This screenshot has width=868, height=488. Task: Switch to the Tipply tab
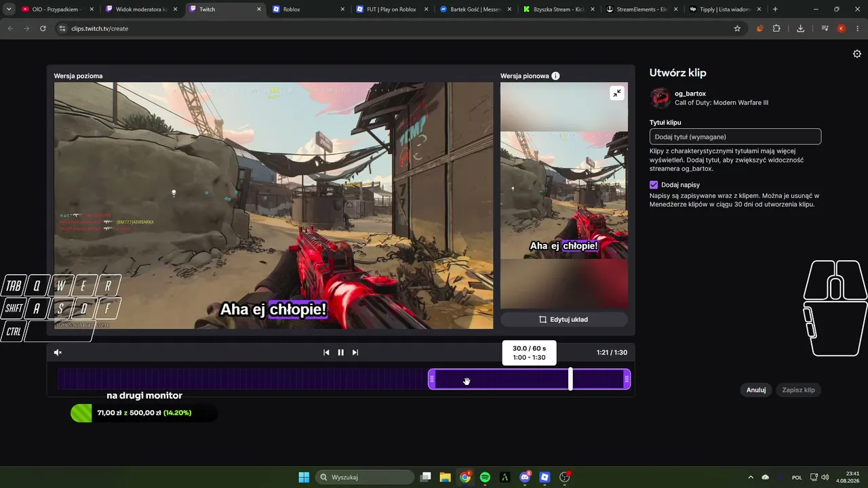pos(727,9)
